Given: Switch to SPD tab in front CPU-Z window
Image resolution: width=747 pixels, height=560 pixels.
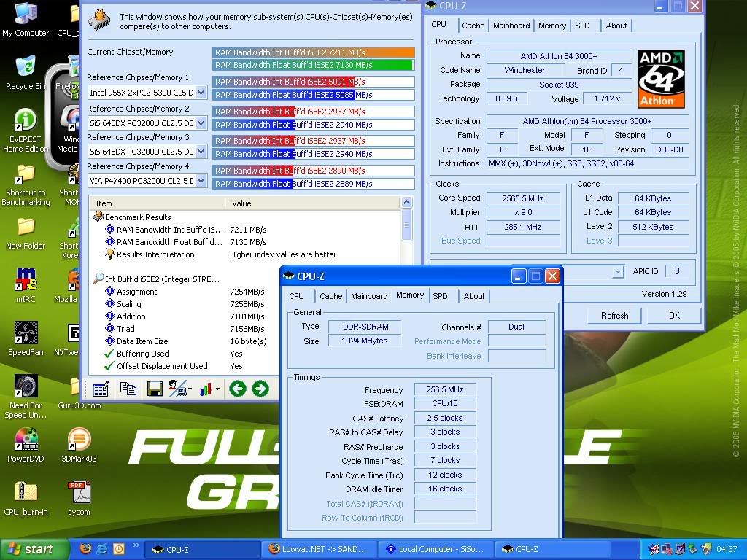Looking at the screenshot, I should coord(440,296).
